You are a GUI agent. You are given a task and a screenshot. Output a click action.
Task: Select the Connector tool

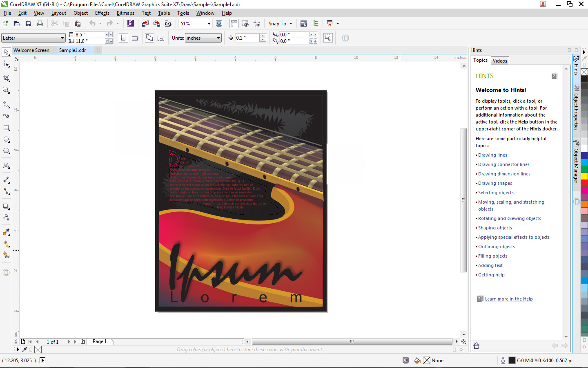coord(6,191)
